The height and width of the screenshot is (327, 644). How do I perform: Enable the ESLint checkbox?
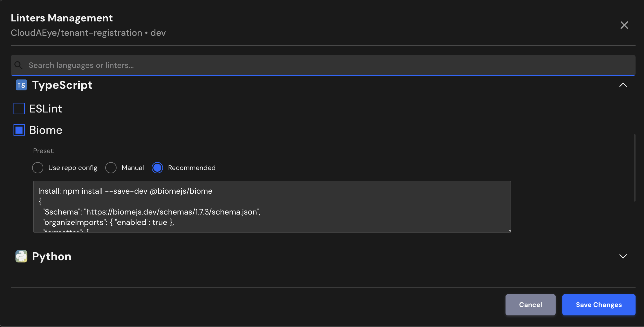[x=19, y=109]
